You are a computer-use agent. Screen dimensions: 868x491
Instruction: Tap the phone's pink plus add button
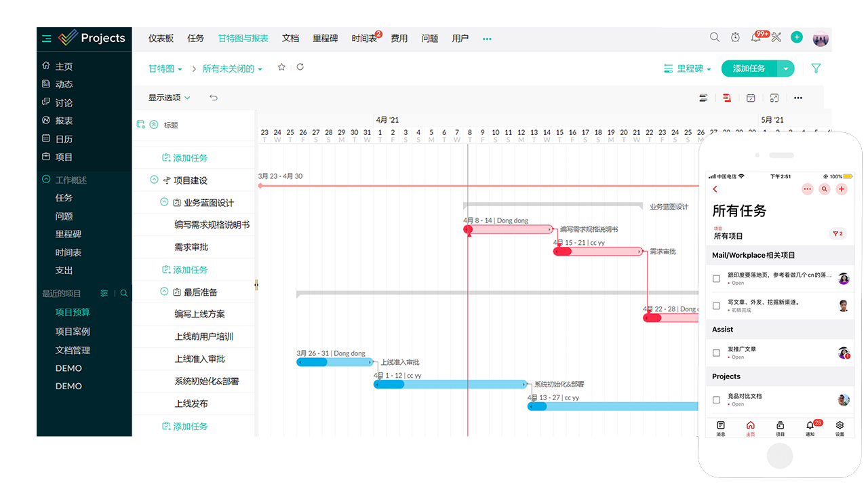click(842, 189)
